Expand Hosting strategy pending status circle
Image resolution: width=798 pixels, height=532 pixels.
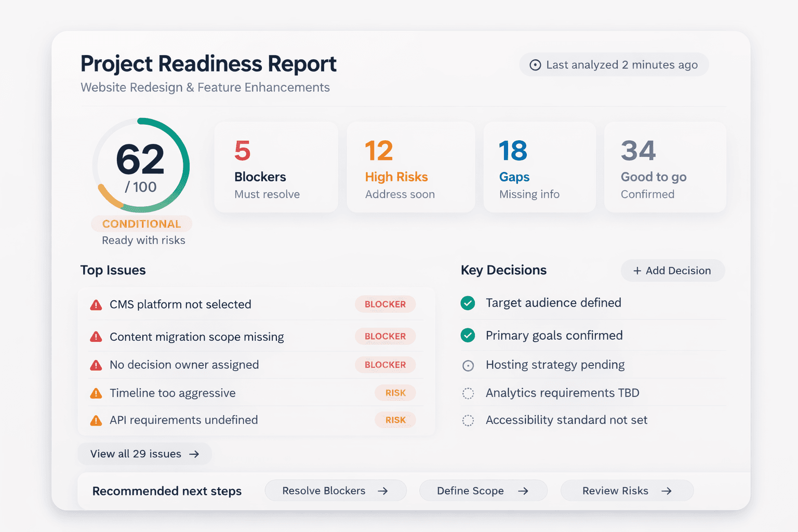click(x=468, y=365)
